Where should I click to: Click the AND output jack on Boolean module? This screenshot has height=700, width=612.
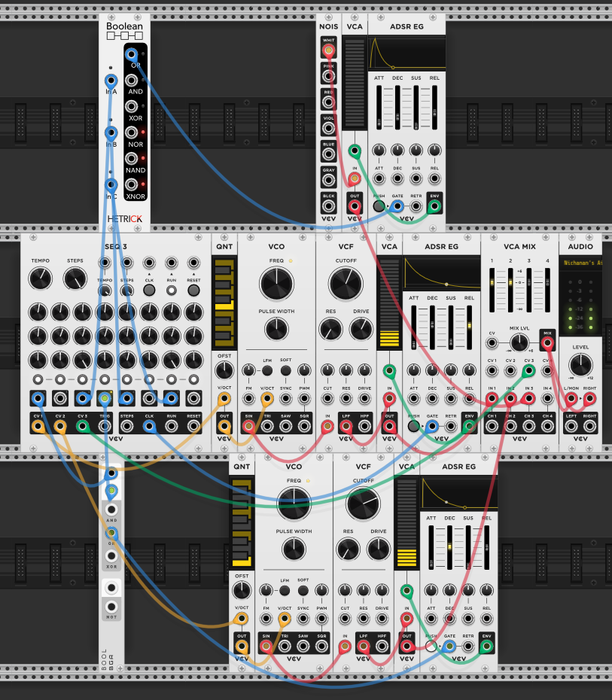pos(131,81)
